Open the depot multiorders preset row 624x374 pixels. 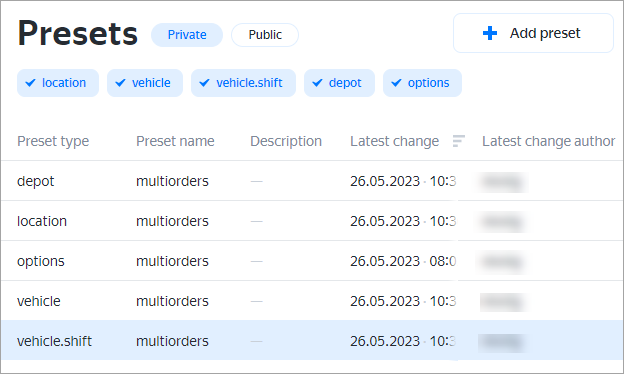coord(312,181)
